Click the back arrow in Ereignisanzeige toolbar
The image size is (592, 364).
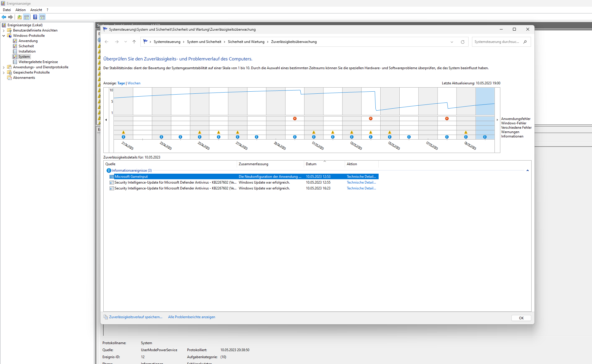(4, 17)
